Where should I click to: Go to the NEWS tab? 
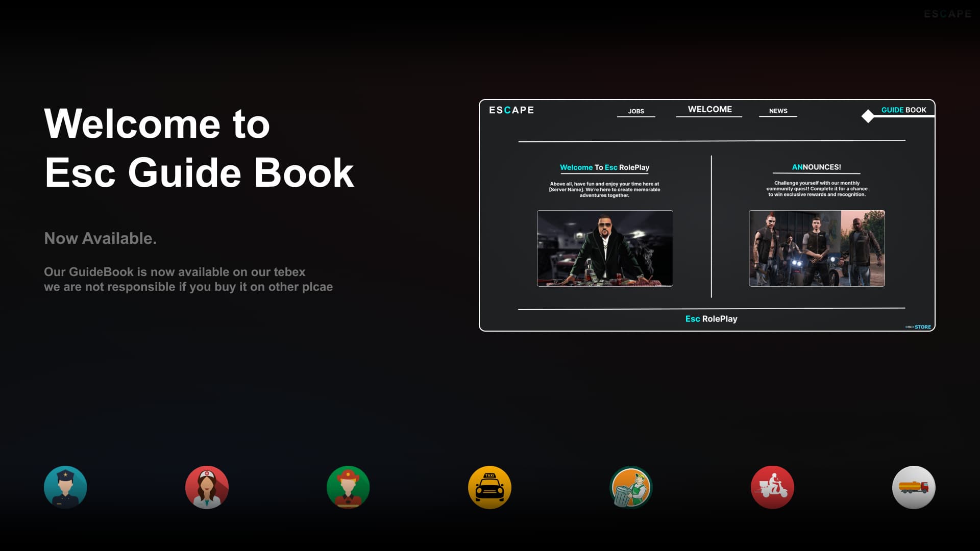tap(778, 111)
